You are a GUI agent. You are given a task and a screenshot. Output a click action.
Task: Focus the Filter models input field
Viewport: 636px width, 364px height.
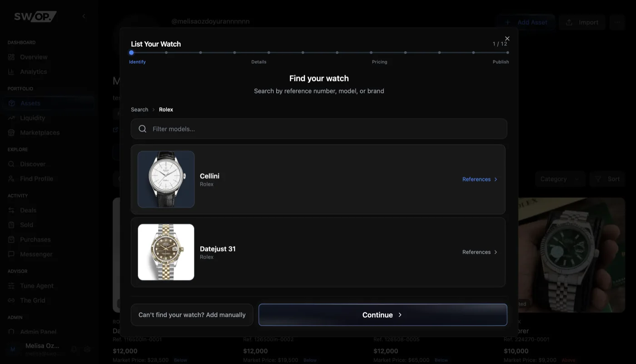coord(319,129)
